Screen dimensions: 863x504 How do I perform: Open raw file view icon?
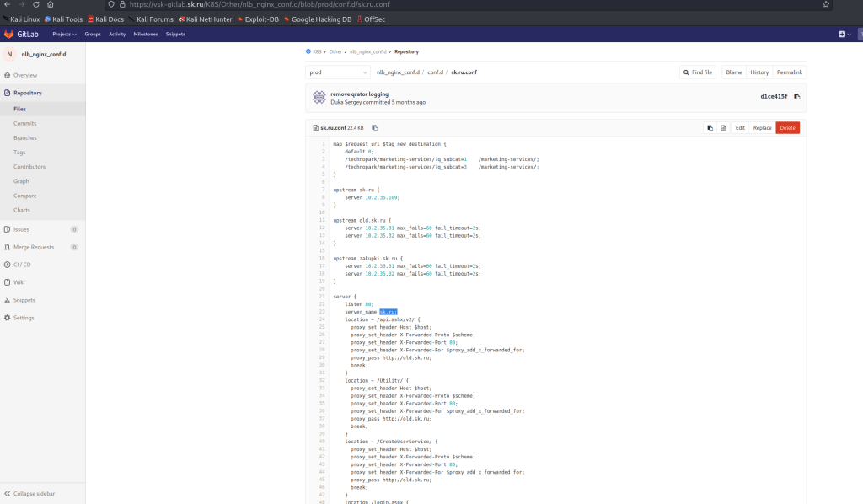[x=723, y=128]
